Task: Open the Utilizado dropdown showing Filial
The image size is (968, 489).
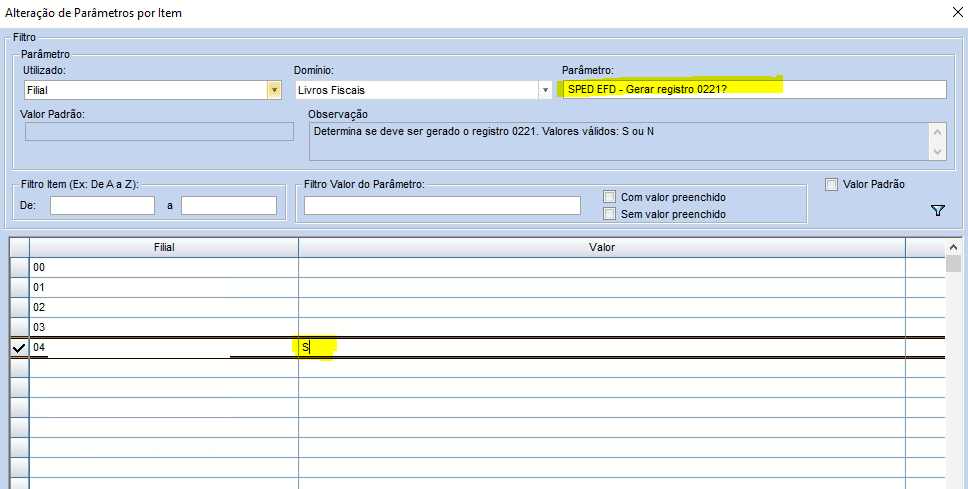Action: point(273,90)
